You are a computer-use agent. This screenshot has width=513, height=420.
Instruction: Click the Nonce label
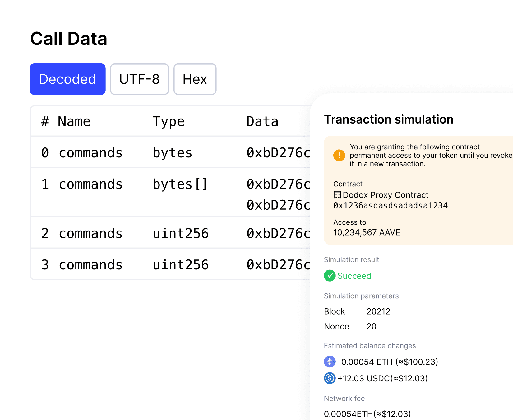[x=336, y=326]
